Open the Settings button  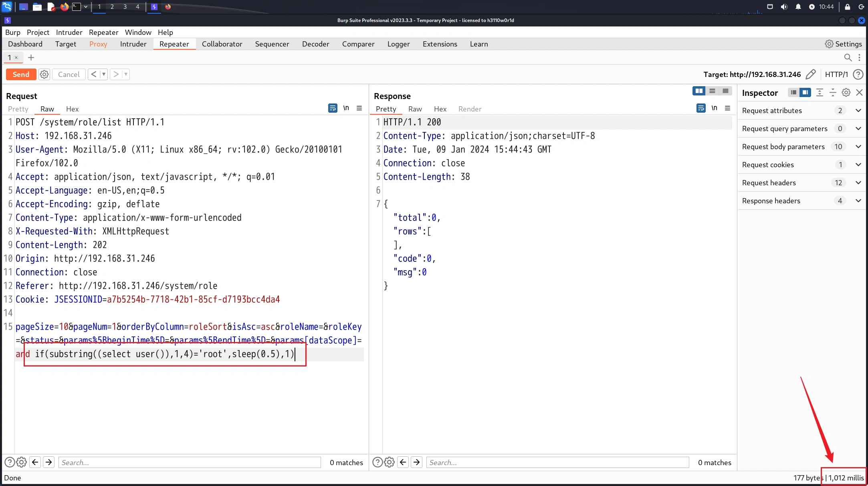click(843, 44)
